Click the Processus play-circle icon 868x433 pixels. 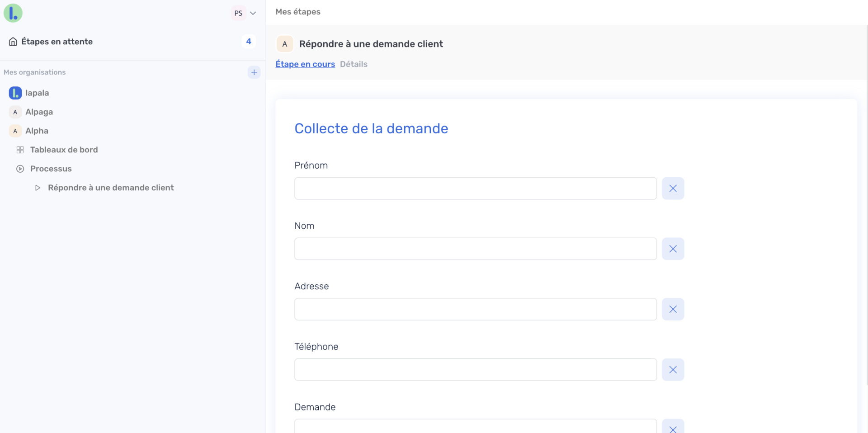click(20, 169)
